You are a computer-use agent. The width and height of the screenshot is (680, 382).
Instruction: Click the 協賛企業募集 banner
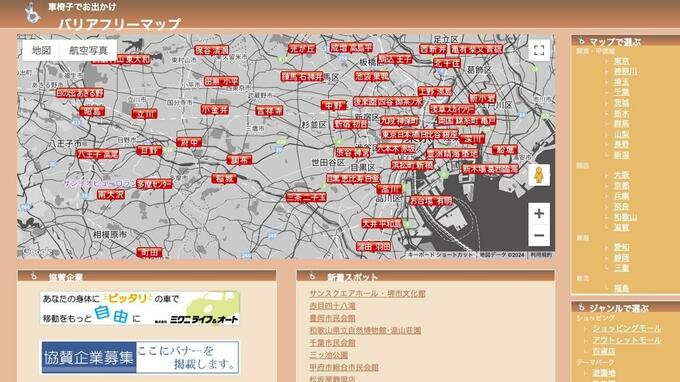[x=140, y=357]
